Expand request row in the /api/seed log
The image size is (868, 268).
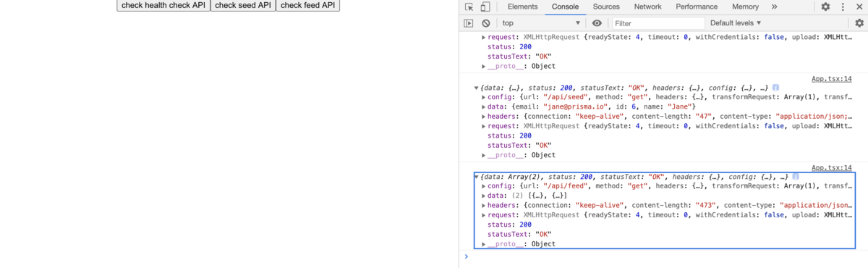484,126
